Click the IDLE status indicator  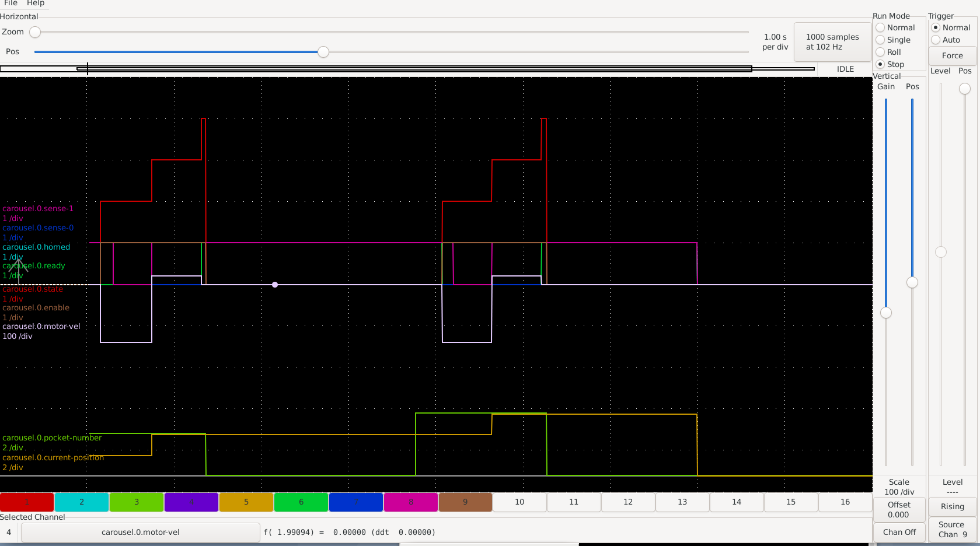pyautogui.click(x=845, y=69)
